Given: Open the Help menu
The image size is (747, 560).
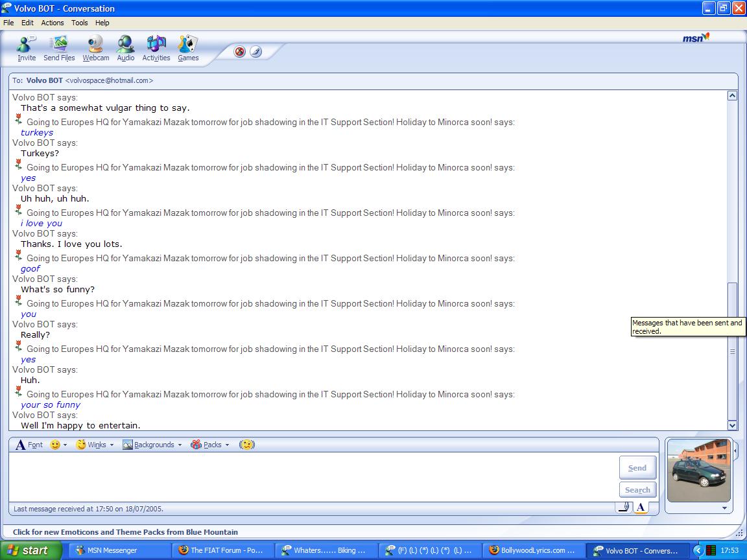Looking at the screenshot, I should (x=102, y=23).
